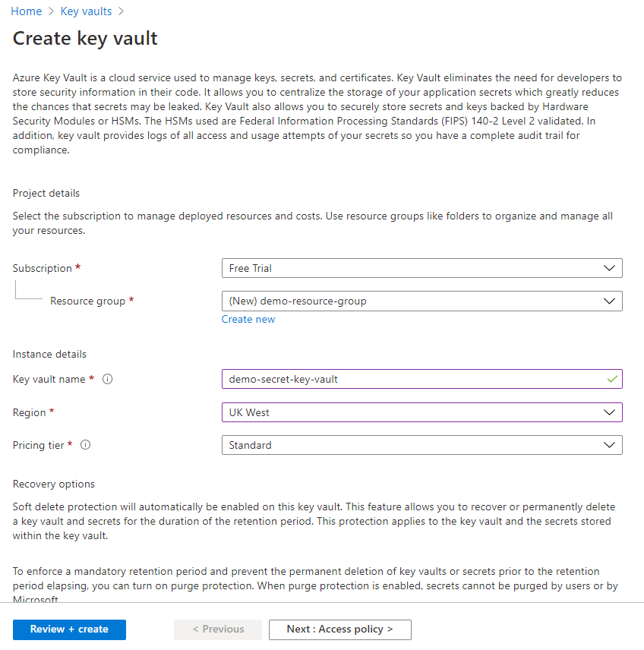Click the Previous button
Viewport: 644px width, 650px height.
coord(217,629)
